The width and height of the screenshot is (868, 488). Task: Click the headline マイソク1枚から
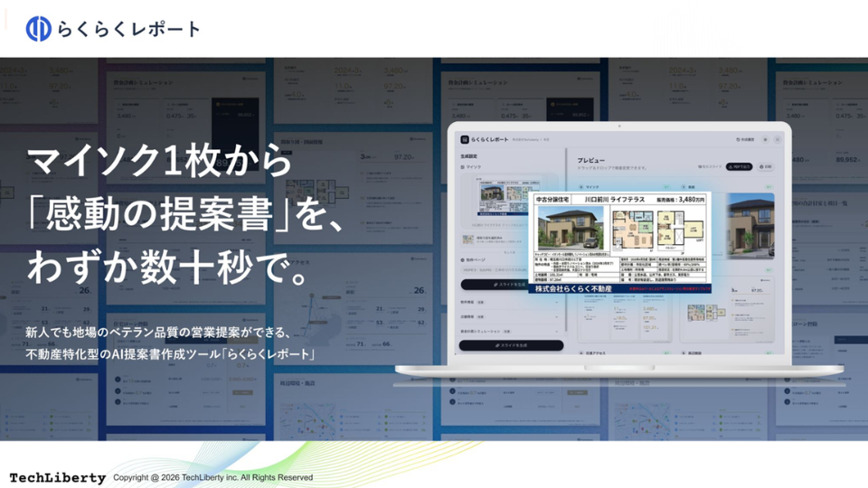click(x=159, y=161)
